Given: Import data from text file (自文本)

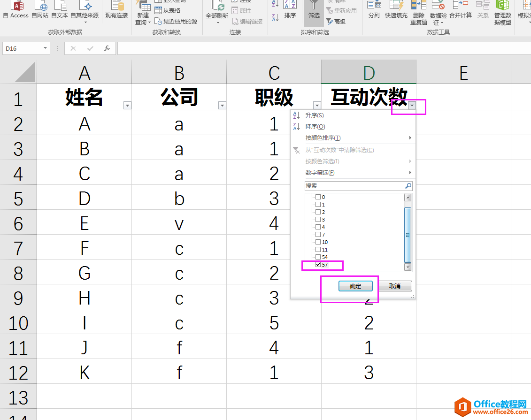Looking at the screenshot, I should tap(60, 9).
